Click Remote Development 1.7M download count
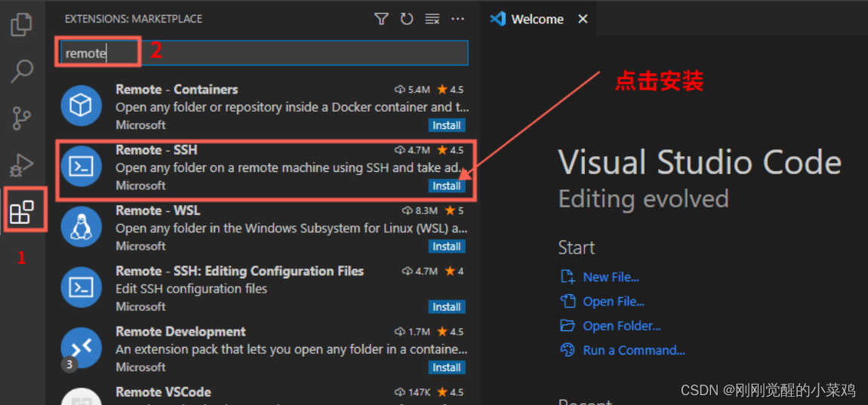Image resolution: width=868 pixels, height=405 pixels. click(412, 331)
